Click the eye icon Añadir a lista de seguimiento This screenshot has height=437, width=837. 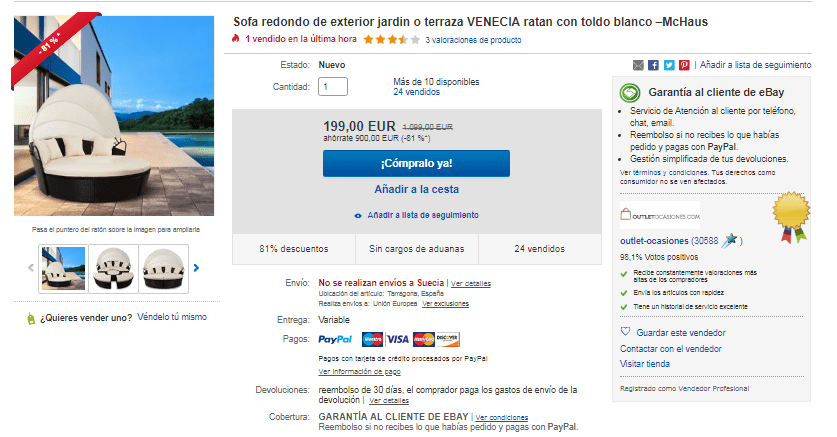tap(358, 216)
